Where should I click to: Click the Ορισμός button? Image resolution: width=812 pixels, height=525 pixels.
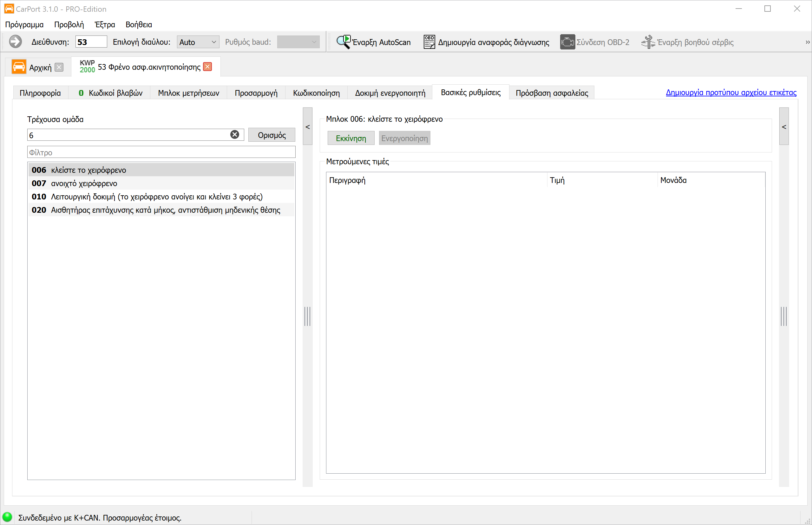[x=272, y=135]
